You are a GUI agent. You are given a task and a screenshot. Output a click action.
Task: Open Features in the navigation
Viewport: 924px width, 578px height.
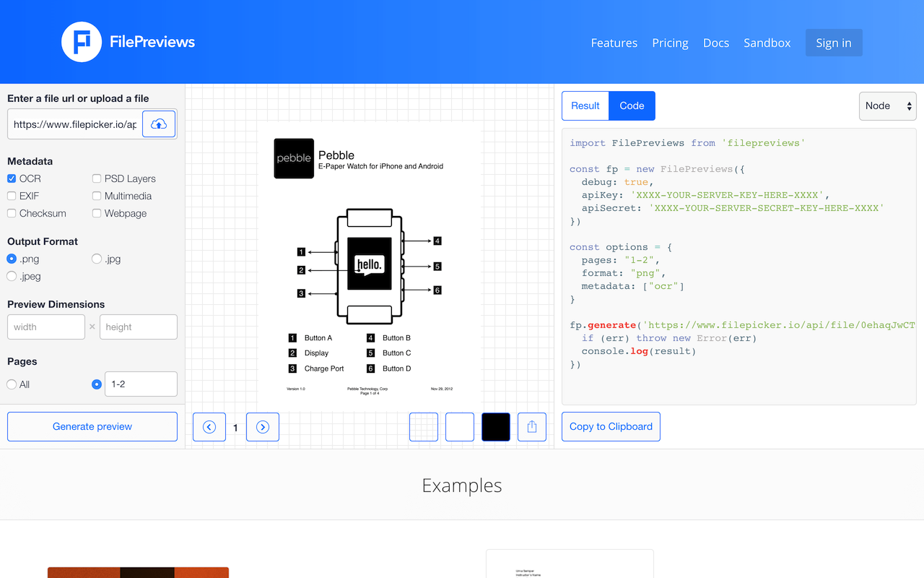point(614,43)
